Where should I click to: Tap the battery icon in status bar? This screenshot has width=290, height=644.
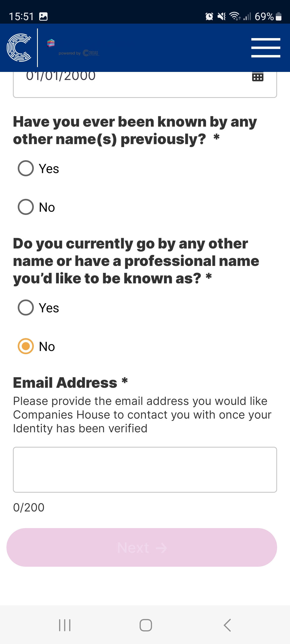click(279, 17)
